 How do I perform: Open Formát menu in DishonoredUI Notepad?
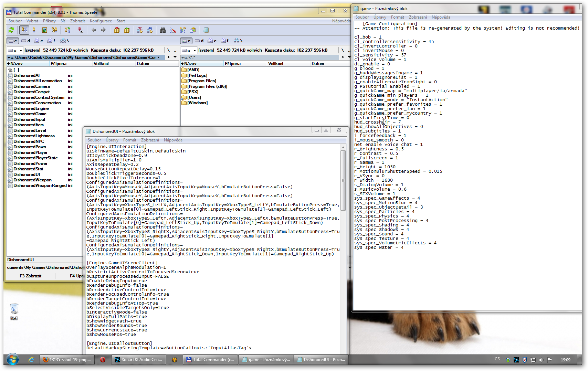pyautogui.click(x=130, y=140)
